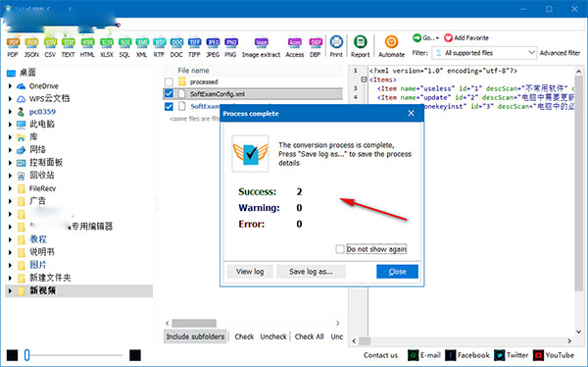Uncheck the second SoftExam file checkbox
The image size is (588, 367).
tap(169, 106)
